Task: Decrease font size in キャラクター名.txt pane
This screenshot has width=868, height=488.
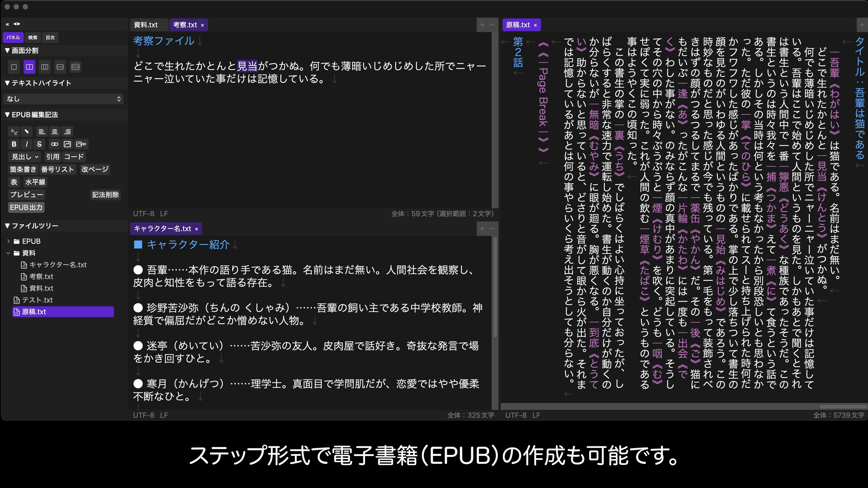Action: tap(492, 229)
